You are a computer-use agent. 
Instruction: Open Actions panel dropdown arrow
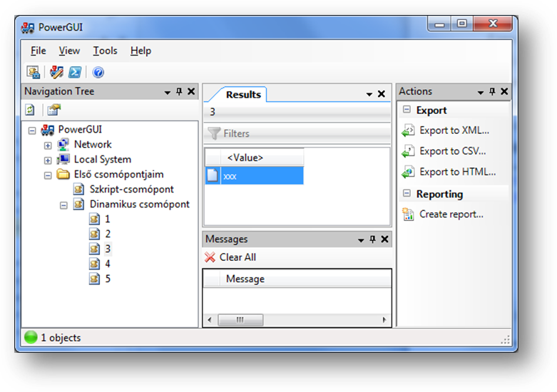click(481, 93)
